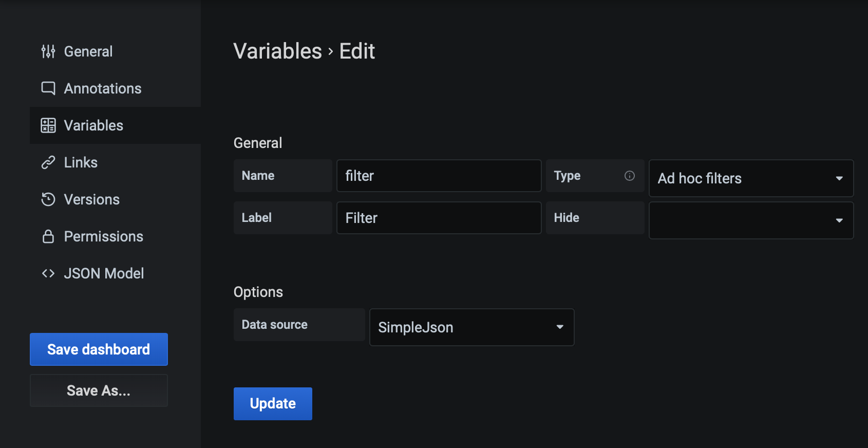868x448 pixels.
Task: Open the Annotations settings section
Action: [x=103, y=88]
